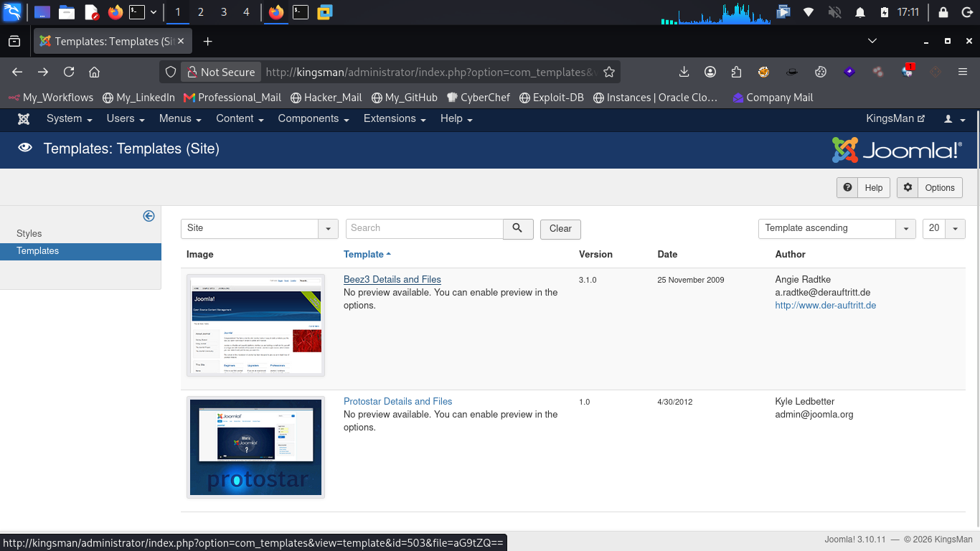Screen dimensions: 980x551
Task: Open Firefox downloads panel
Action: (684, 72)
